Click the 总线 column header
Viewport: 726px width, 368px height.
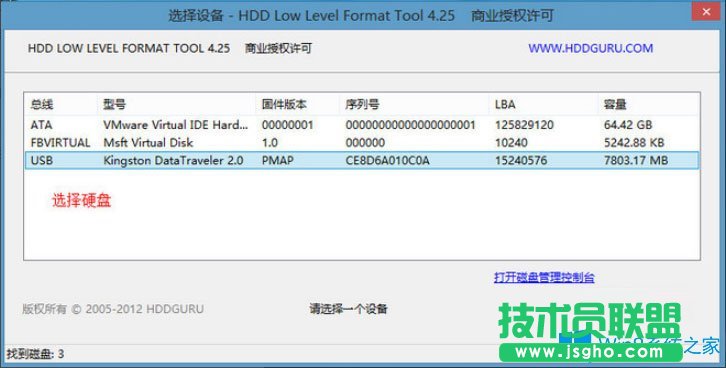pos(61,104)
